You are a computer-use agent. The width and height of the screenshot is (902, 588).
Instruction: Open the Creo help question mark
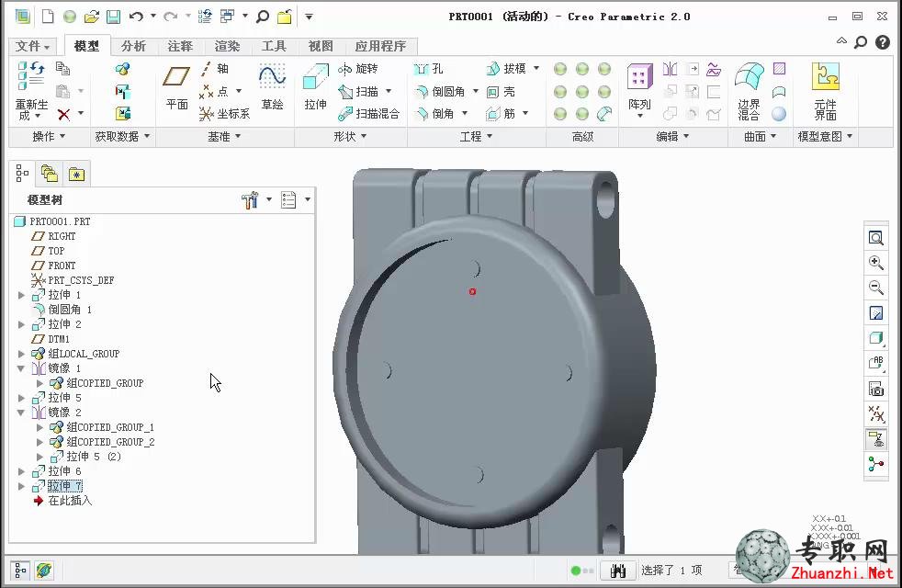(883, 42)
